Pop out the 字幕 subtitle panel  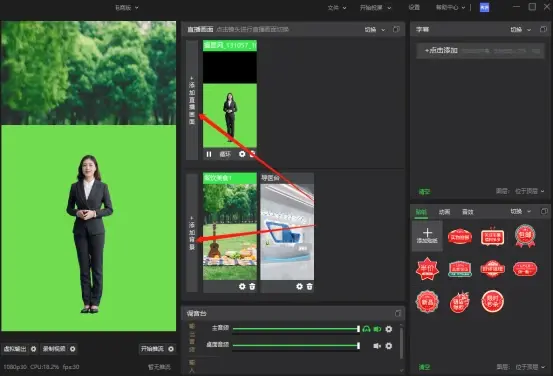point(543,29)
